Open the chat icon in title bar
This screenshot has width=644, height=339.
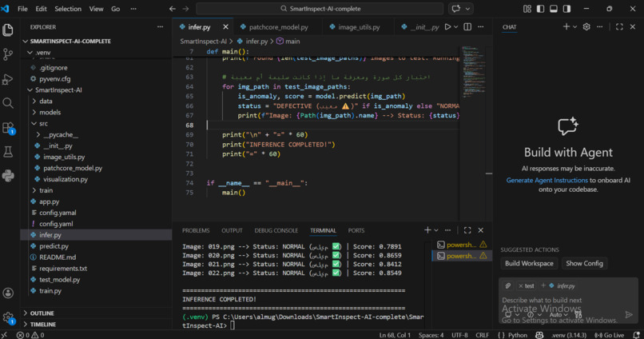pos(456,9)
